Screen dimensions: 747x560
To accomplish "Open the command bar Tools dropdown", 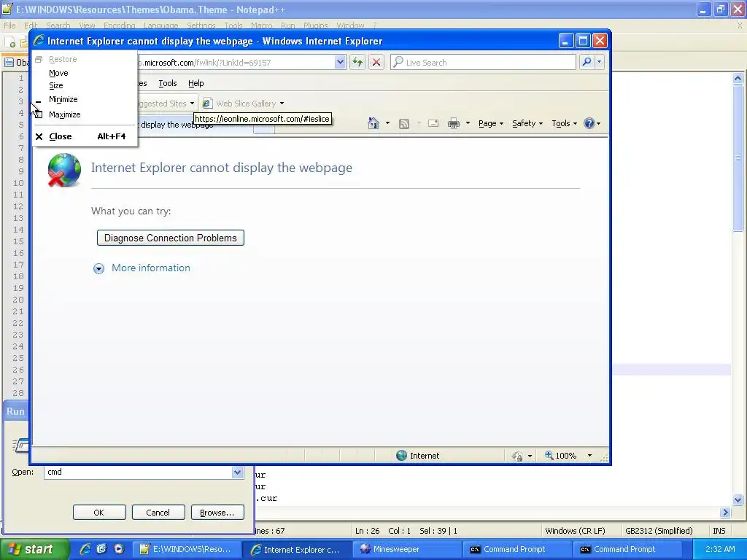I will [564, 123].
